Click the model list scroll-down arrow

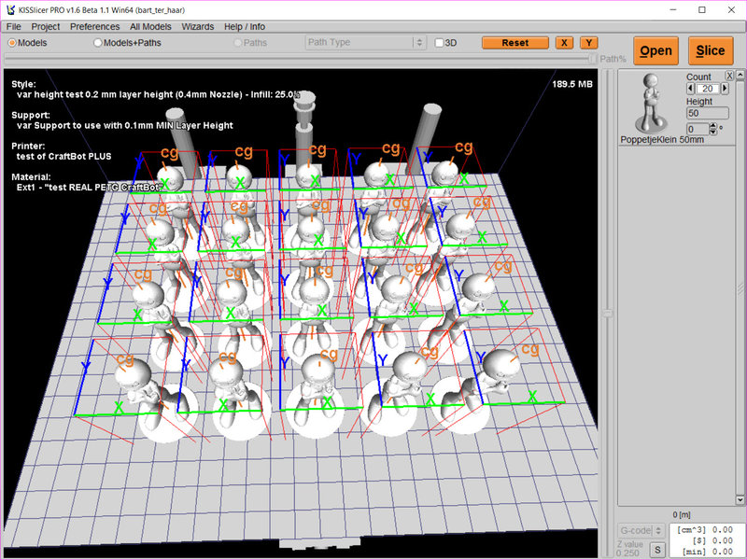pos(740,499)
